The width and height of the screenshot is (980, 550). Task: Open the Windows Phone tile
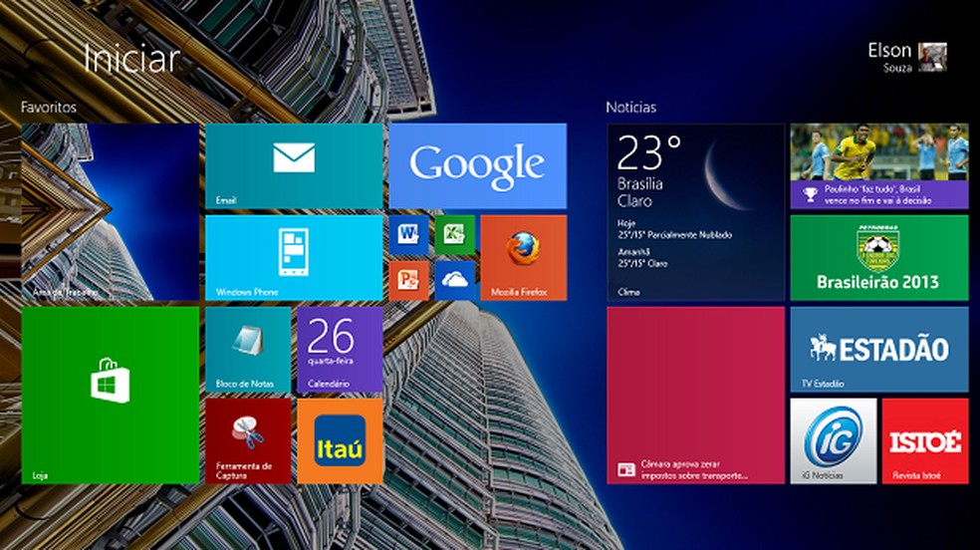(x=294, y=257)
